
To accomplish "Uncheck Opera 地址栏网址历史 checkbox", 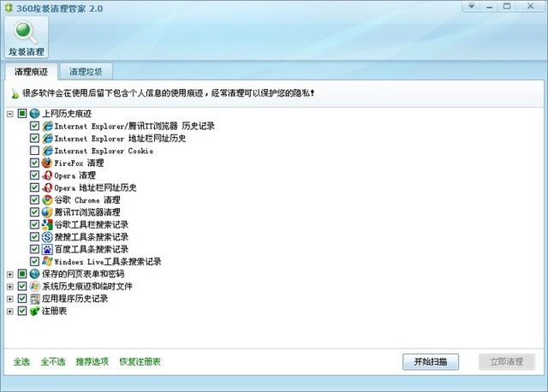I will [x=34, y=187].
